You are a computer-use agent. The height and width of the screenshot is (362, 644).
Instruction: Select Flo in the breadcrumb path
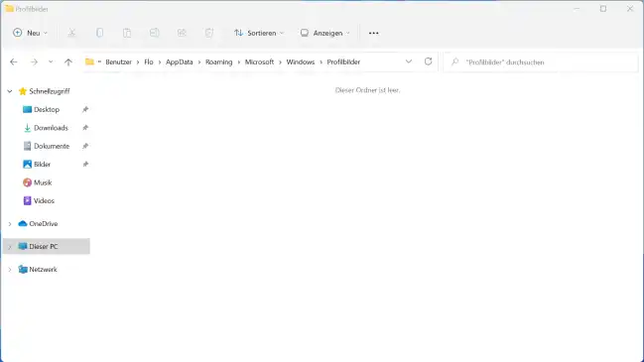(x=149, y=61)
